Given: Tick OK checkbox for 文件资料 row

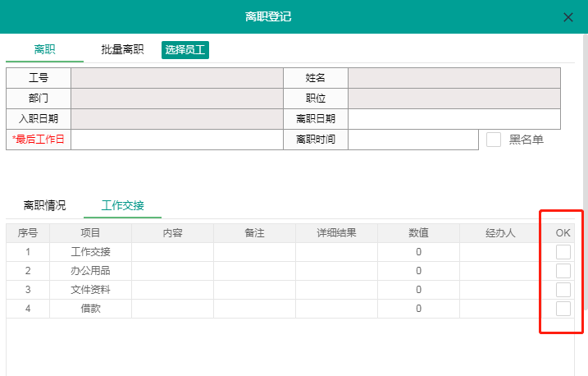Looking at the screenshot, I should point(563,290).
